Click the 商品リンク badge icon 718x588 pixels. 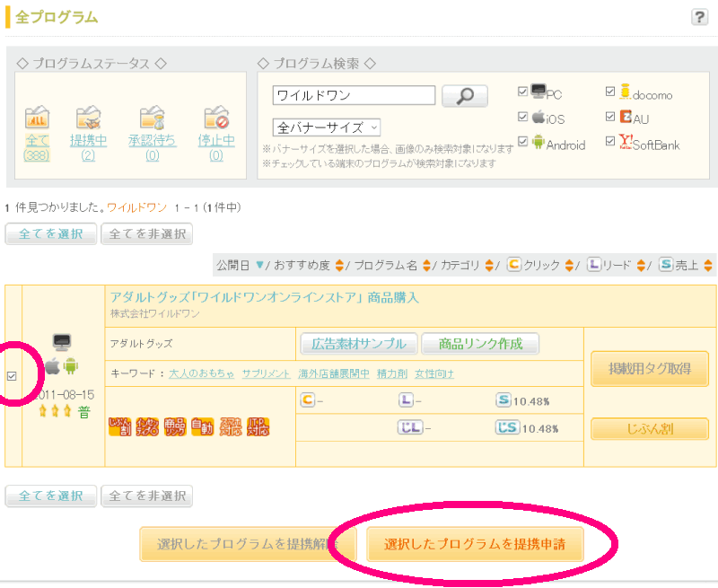(x=175, y=426)
